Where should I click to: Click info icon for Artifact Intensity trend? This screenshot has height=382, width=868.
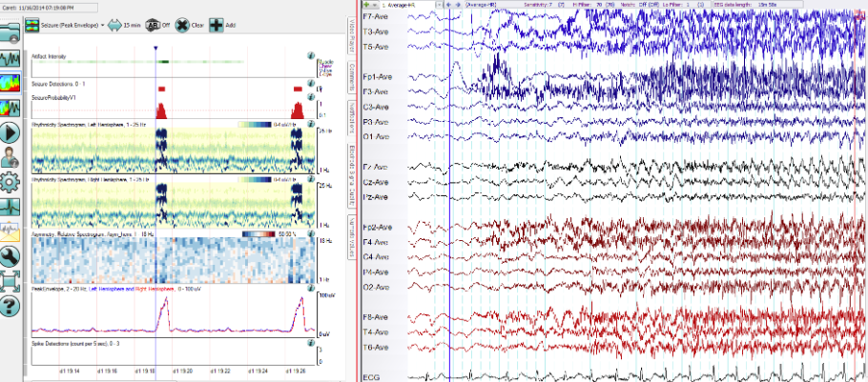click(x=312, y=57)
